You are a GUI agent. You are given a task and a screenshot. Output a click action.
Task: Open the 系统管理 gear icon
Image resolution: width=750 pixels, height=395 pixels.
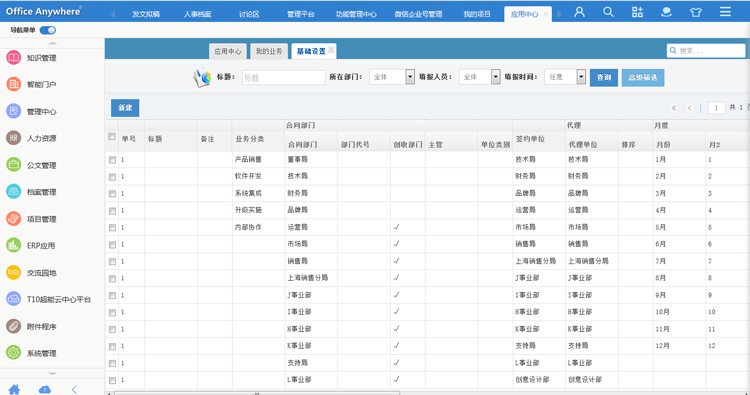click(13, 353)
